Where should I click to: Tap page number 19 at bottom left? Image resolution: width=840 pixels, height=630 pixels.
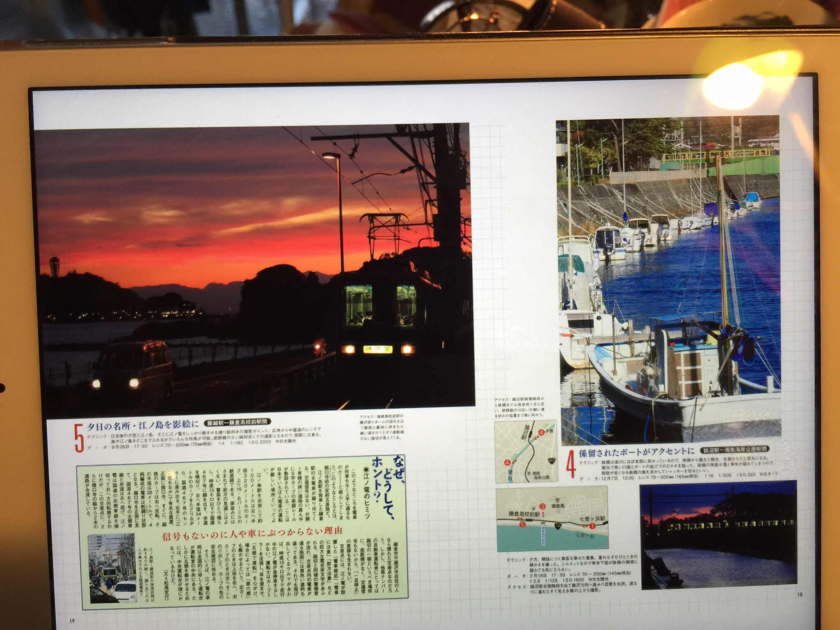(x=72, y=621)
